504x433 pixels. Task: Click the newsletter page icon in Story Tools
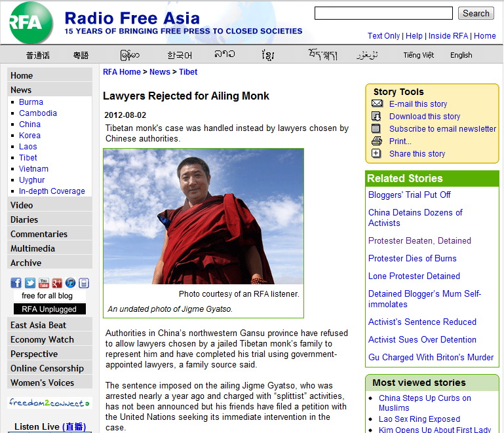tap(376, 128)
